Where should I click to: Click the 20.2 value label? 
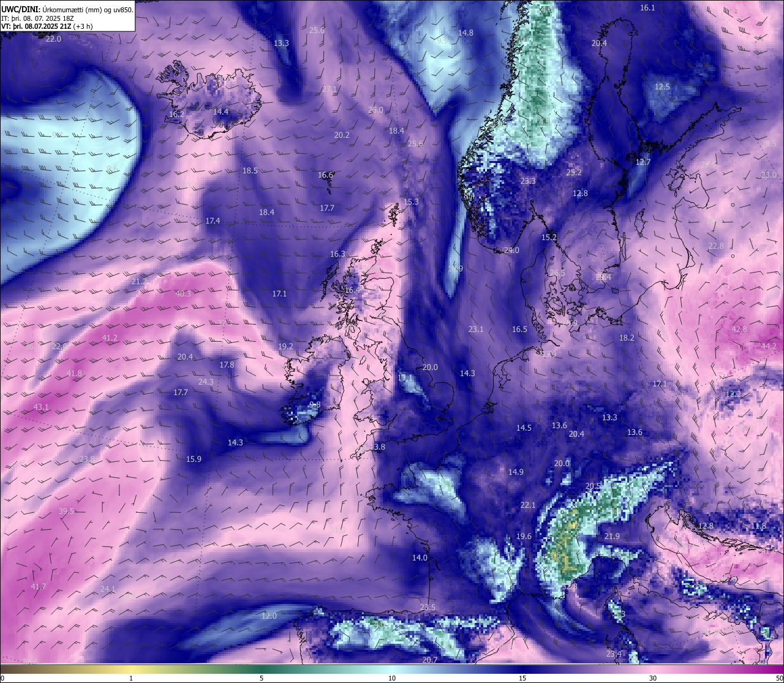[x=342, y=135]
